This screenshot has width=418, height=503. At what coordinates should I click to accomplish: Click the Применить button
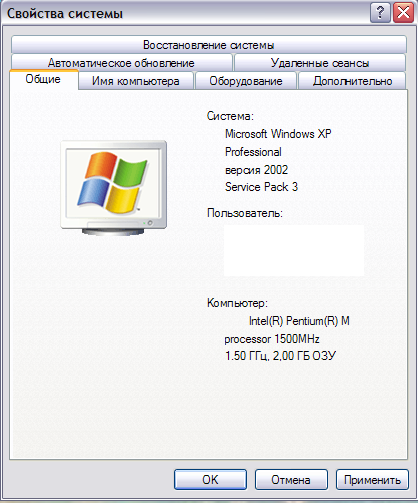(x=372, y=480)
